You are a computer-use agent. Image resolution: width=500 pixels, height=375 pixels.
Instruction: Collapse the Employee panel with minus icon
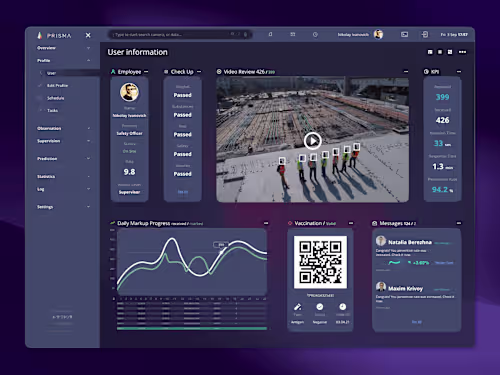point(146,72)
